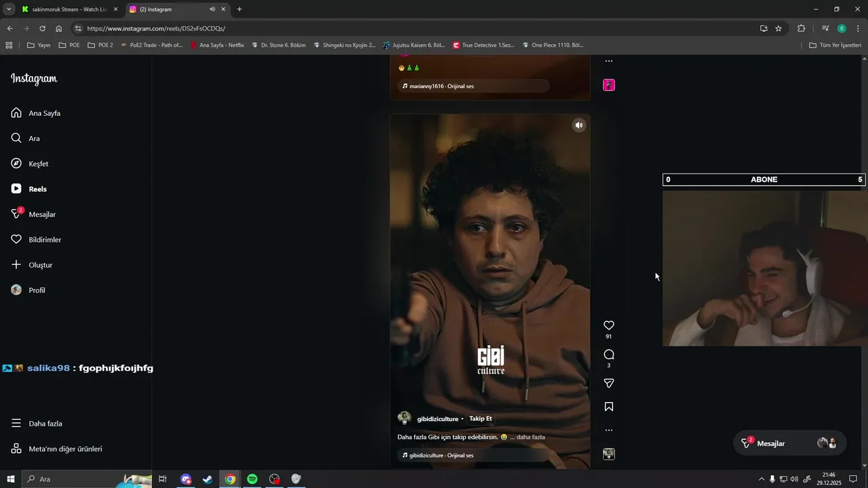This screenshot has height=488, width=868.
Task: Expand caption with daha fazla
Action: point(530,437)
